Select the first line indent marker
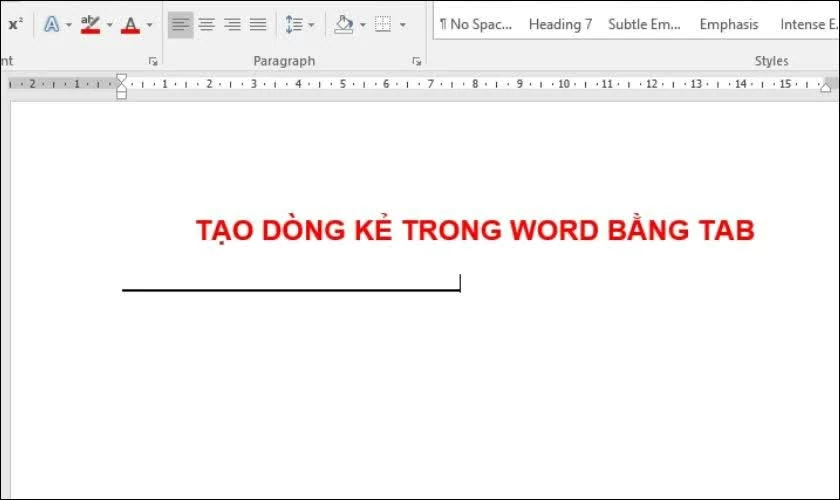This screenshot has height=500, width=840. [x=122, y=79]
